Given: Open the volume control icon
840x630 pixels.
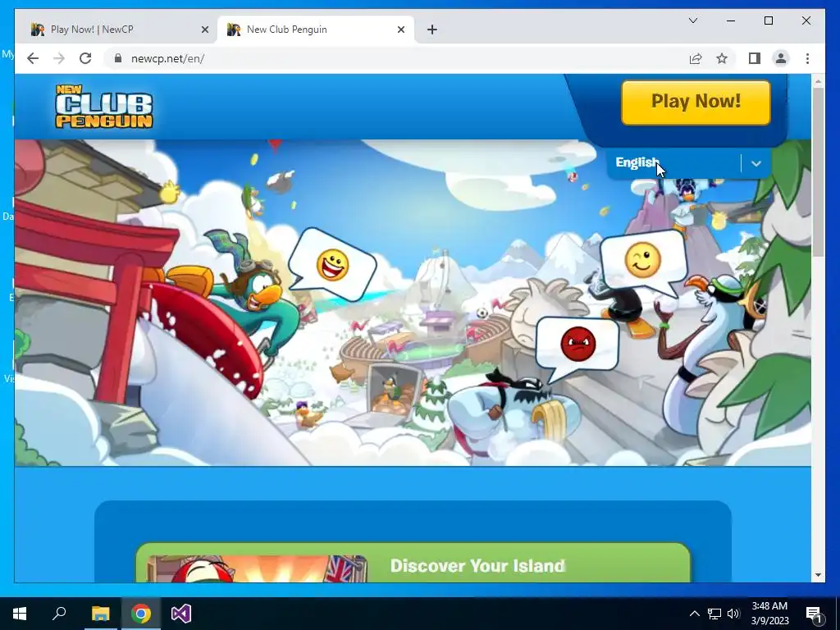Looking at the screenshot, I should point(733,614).
